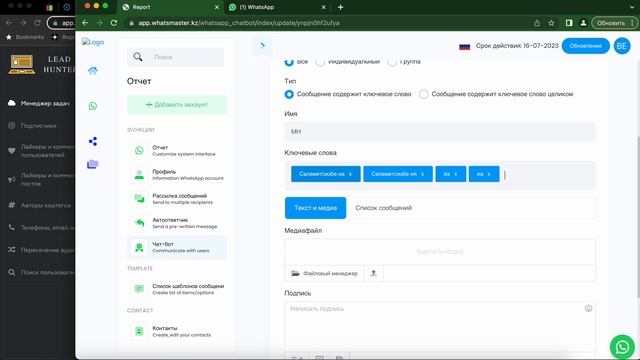Click the broken Logo image

point(93,42)
